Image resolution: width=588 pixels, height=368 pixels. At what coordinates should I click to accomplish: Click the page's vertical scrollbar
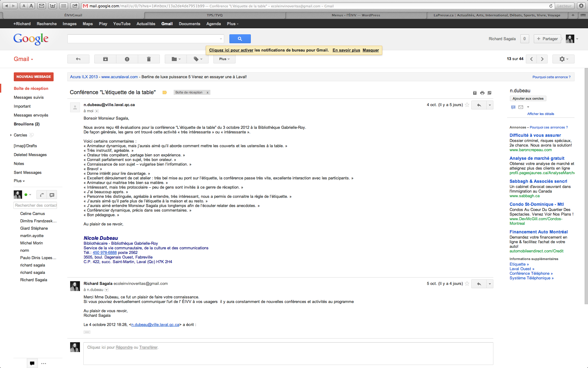coord(586,184)
